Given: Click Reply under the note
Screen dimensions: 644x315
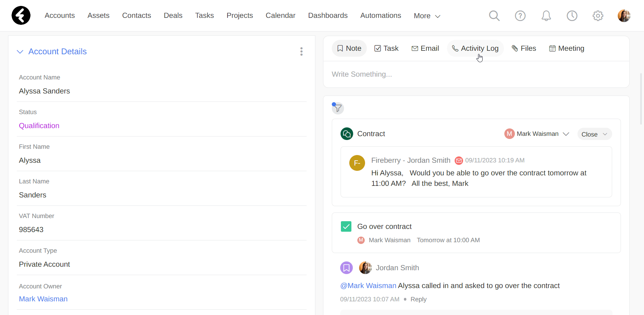Looking at the screenshot, I should pyautogui.click(x=419, y=299).
